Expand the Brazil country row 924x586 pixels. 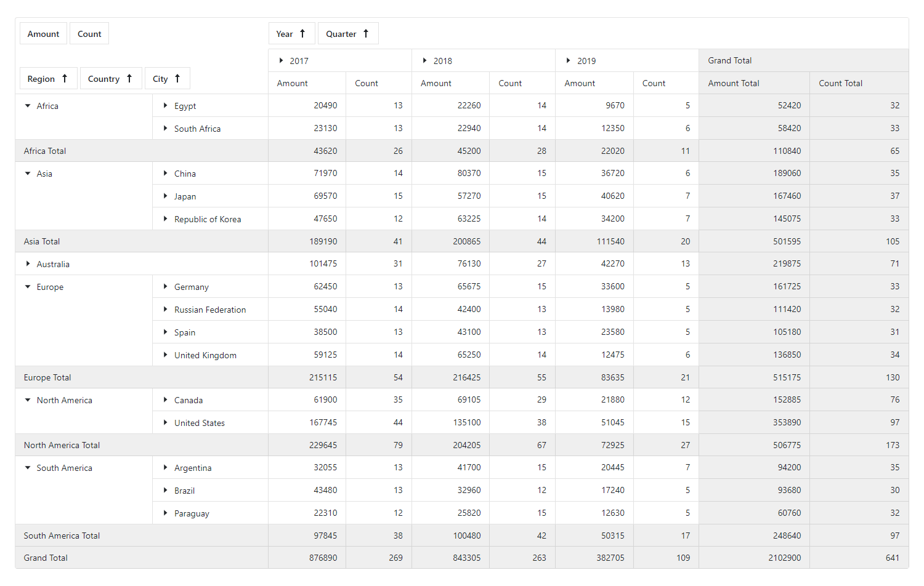click(x=165, y=490)
